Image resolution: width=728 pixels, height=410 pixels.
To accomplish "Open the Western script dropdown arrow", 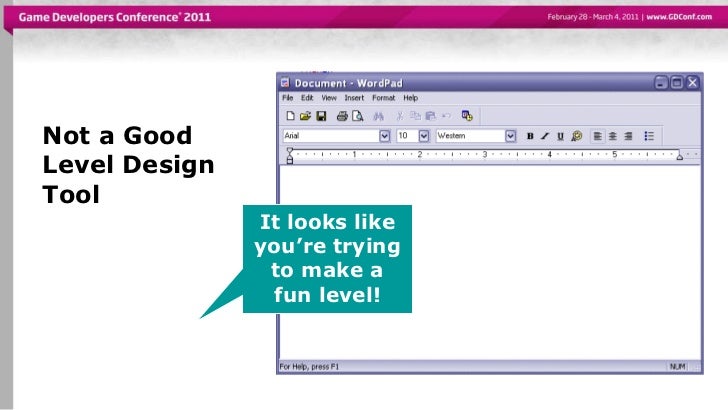I will (510, 136).
